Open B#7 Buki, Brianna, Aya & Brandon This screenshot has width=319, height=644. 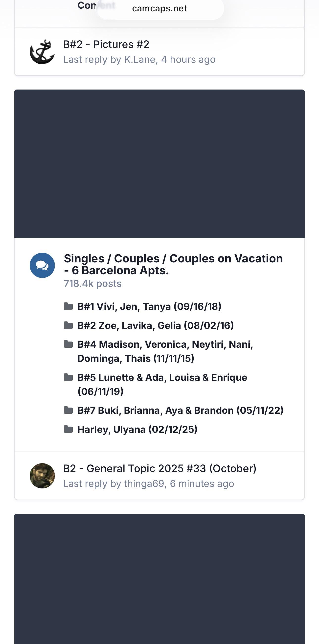(x=180, y=411)
